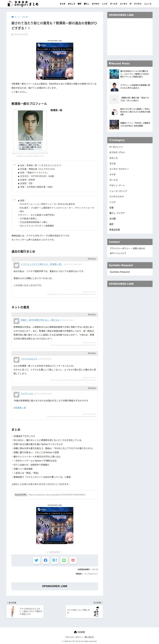Open ガールズ in the top navigation
Viewport: 159px width, 644px height.
pos(113,4)
